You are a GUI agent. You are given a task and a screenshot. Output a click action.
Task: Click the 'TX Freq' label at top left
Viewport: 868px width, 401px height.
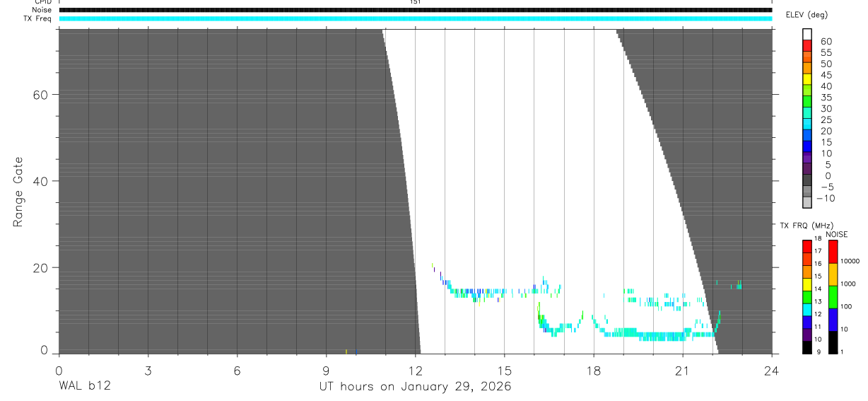click(38, 18)
